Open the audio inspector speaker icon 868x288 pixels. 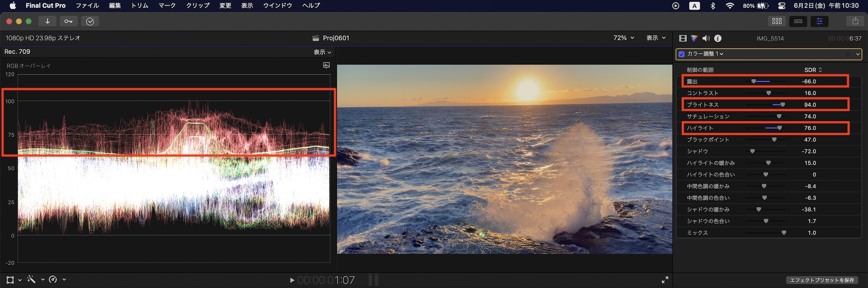(706, 38)
